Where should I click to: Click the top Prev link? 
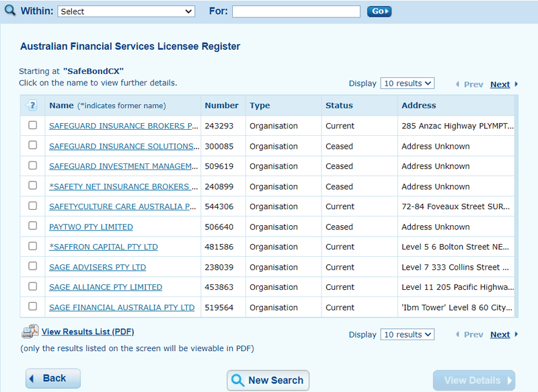tap(473, 84)
